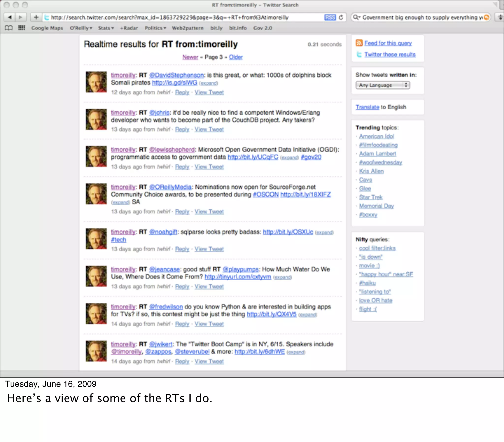Expand the bit.ly/QX4V5 short URL
Viewport: 504px width, 442px height.
point(307,315)
